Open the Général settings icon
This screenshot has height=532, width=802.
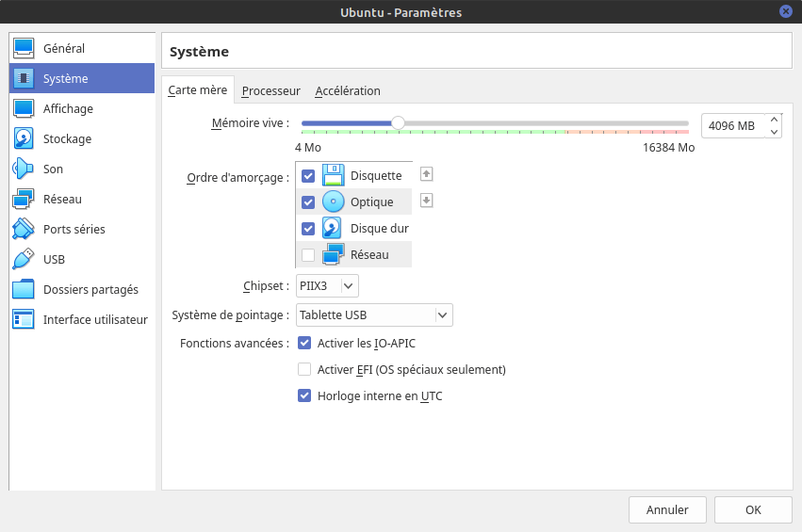point(24,48)
